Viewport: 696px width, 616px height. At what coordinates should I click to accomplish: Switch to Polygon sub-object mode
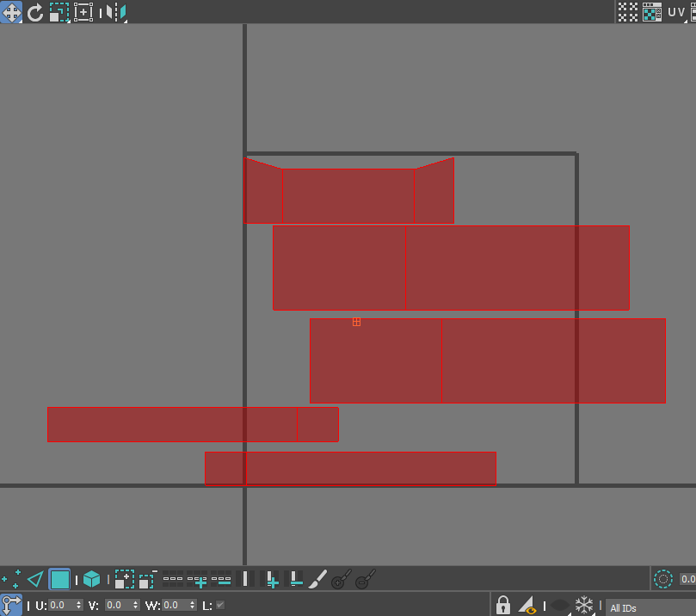[59, 579]
